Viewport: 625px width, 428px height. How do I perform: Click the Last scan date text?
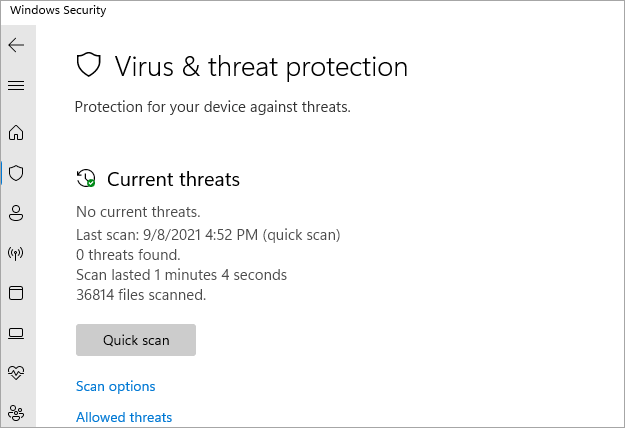pos(208,235)
